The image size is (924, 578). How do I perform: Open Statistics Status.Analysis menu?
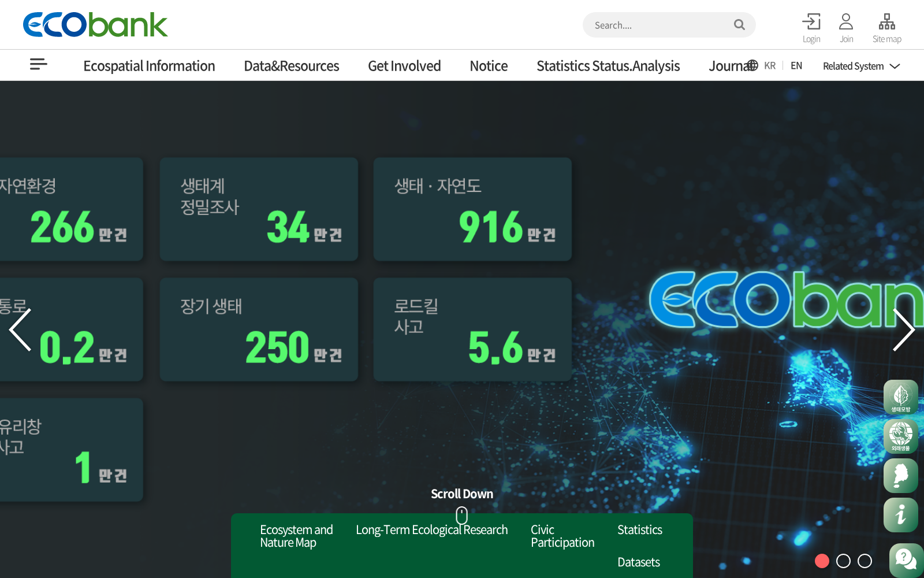tap(608, 66)
